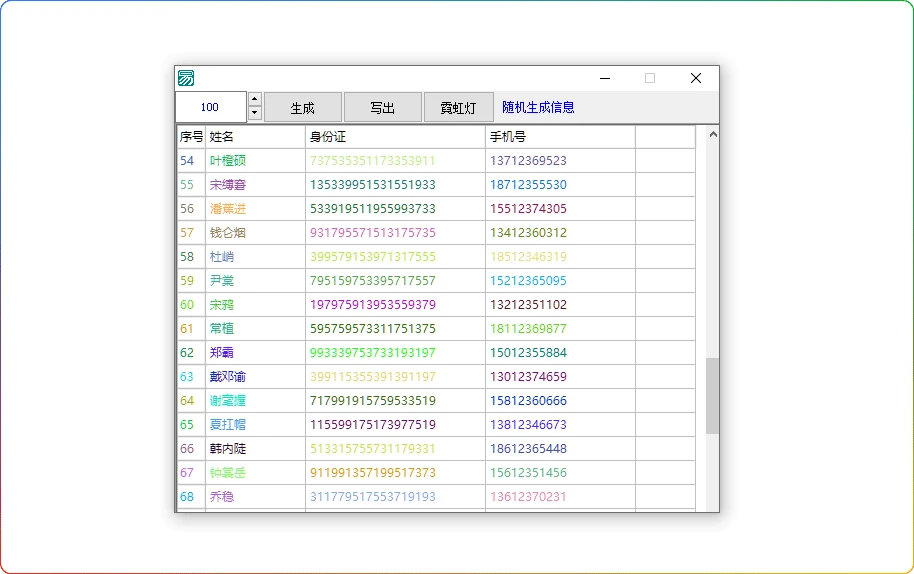
Task: Select row number 60
Action: 191,305
